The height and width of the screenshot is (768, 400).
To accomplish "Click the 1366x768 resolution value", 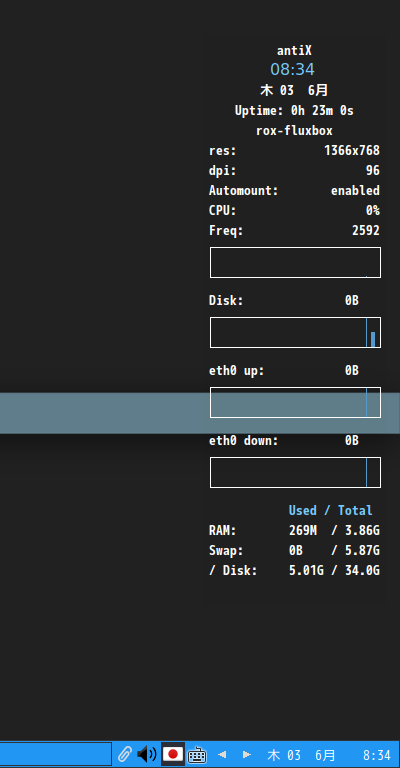I will click(x=352, y=150).
